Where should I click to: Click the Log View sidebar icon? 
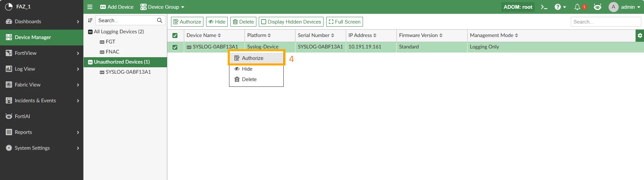[9, 69]
